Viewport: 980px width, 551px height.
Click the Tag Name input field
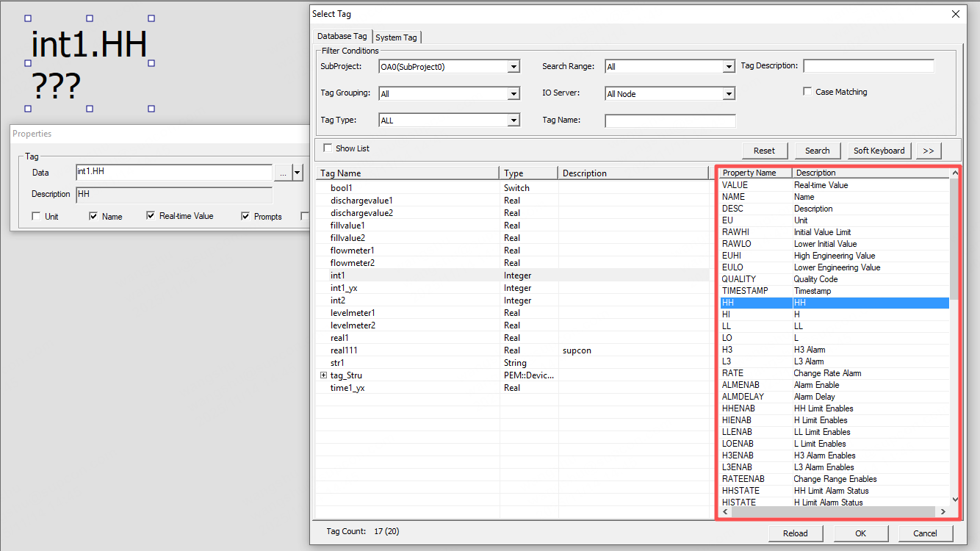(x=670, y=120)
